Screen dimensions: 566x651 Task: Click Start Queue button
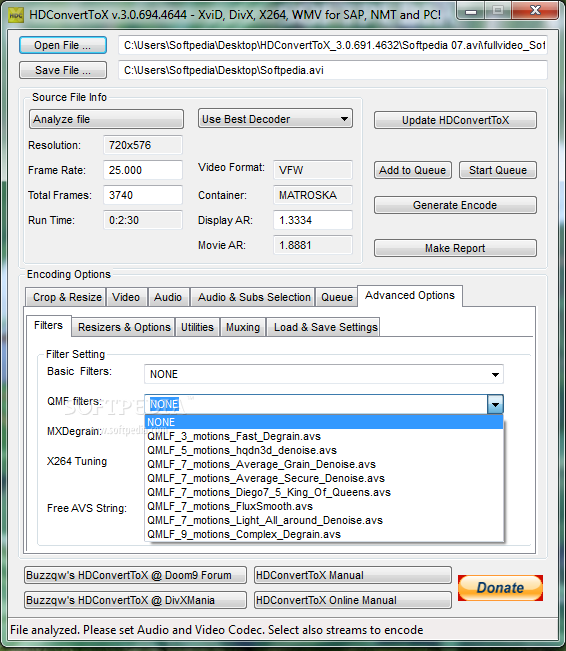pos(498,170)
